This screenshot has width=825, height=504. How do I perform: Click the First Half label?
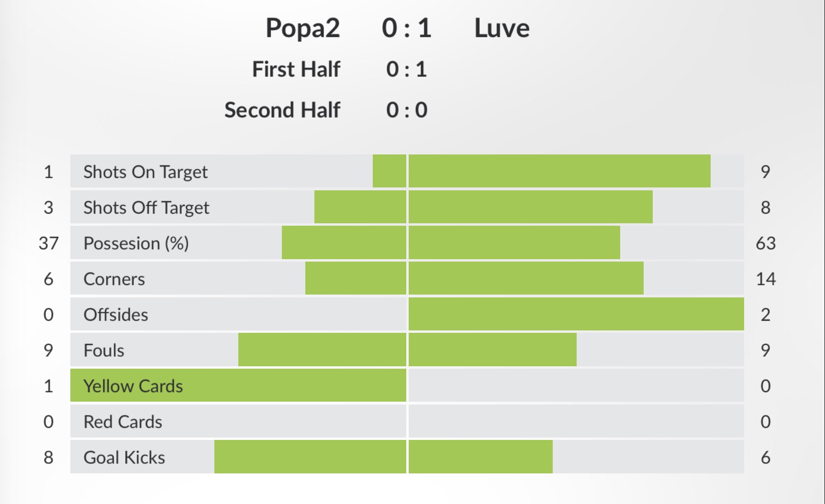(x=296, y=69)
